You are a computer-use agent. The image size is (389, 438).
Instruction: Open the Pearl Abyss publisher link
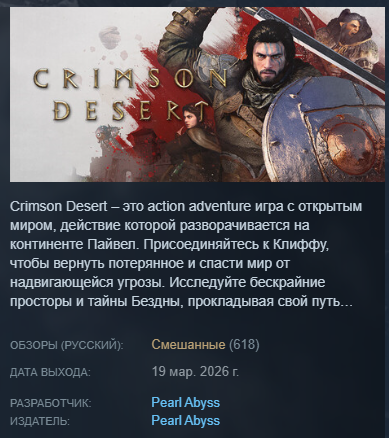coord(186,421)
